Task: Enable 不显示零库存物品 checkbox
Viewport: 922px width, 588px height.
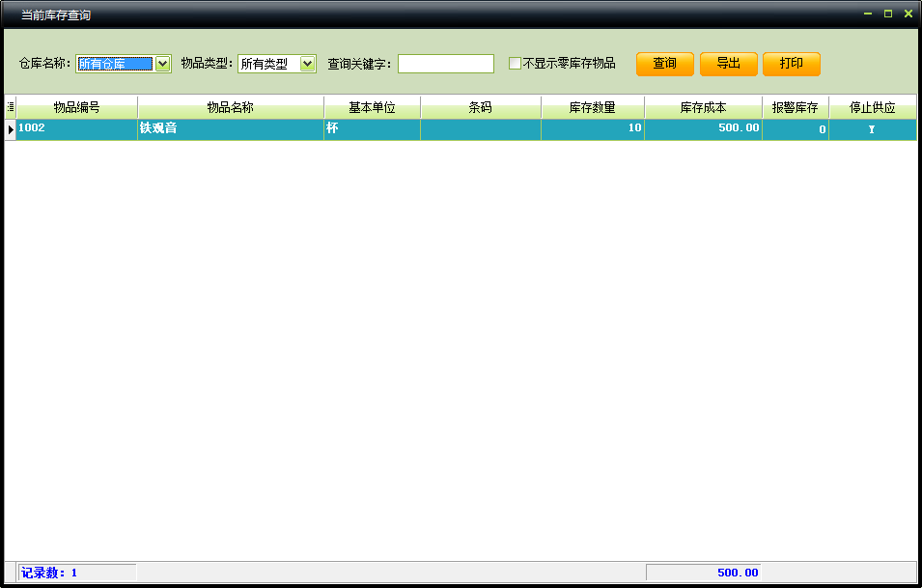Action: pyautogui.click(x=515, y=64)
